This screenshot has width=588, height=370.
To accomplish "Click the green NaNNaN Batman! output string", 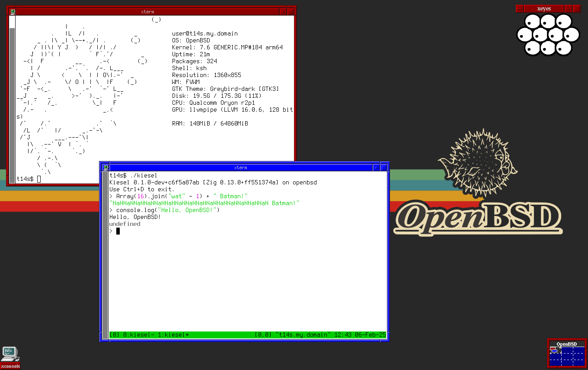I will click(205, 203).
